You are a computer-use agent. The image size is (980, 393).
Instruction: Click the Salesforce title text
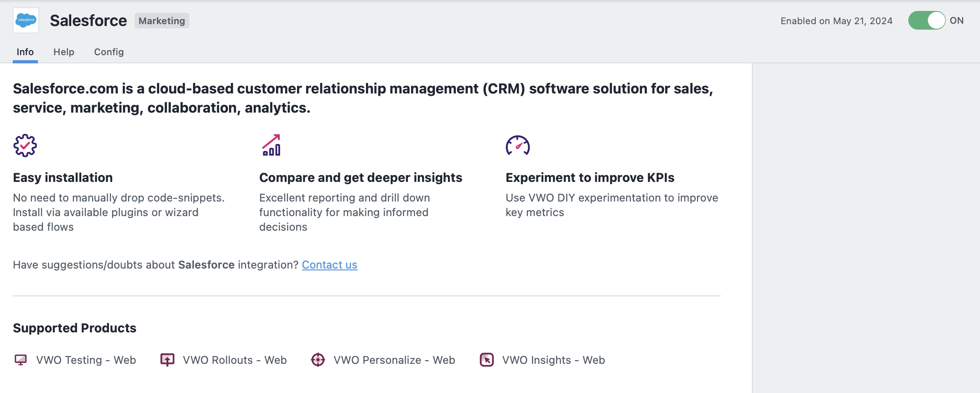pyautogui.click(x=89, y=21)
